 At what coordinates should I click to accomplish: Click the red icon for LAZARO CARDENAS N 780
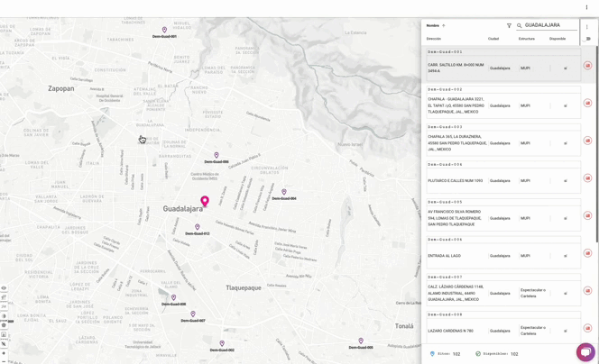(x=587, y=328)
